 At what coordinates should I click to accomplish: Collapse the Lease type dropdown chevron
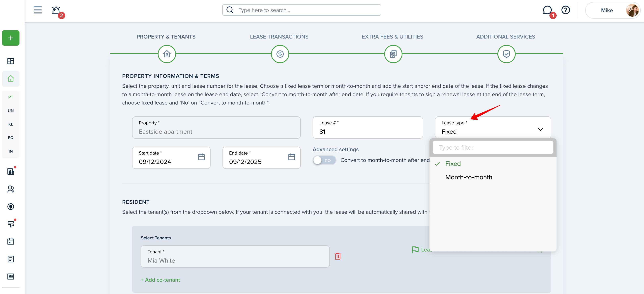click(541, 129)
